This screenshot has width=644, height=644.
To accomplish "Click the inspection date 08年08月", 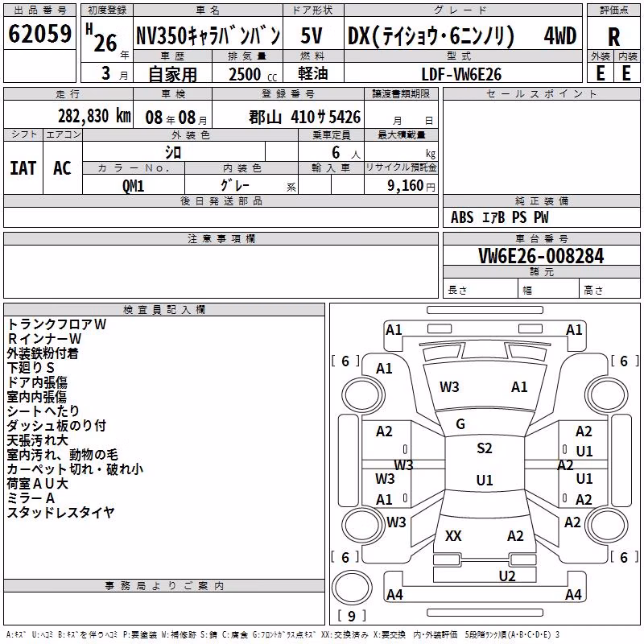I will coord(176,118).
